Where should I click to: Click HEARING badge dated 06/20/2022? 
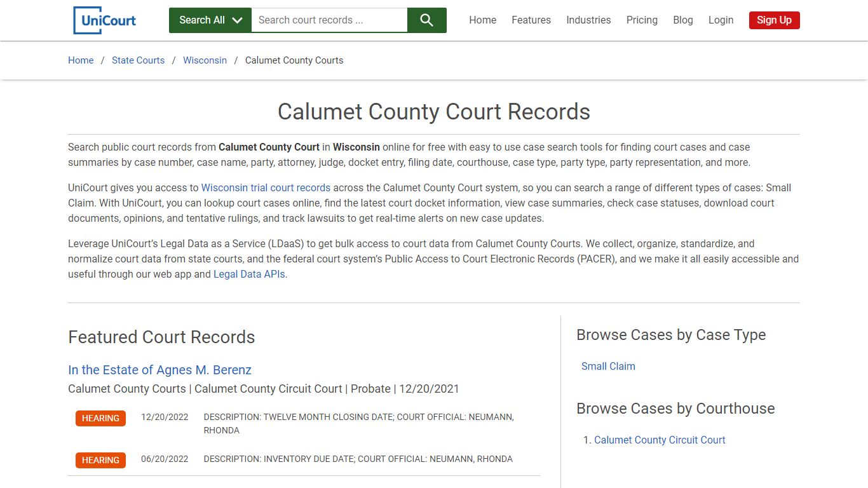pos(100,460)
